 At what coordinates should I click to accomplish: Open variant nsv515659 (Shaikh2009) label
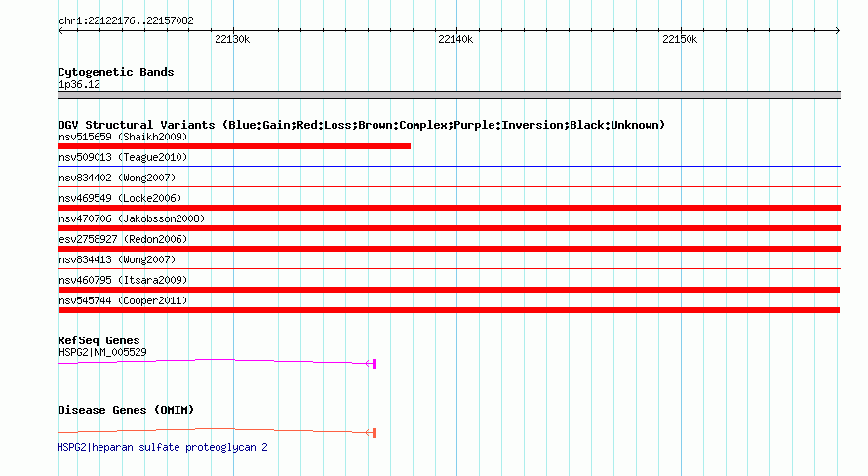coord(123,137)
